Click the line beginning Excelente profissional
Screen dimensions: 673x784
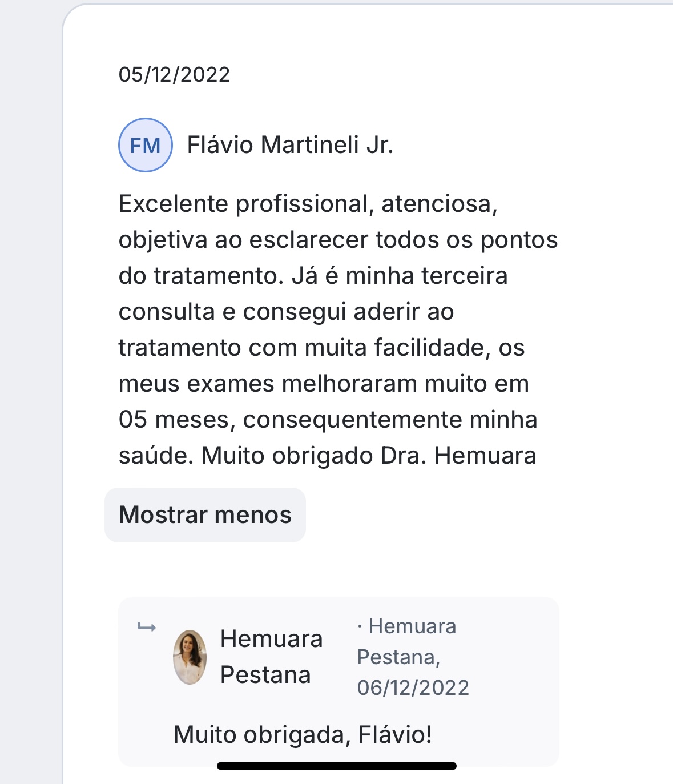click(308, 204)
